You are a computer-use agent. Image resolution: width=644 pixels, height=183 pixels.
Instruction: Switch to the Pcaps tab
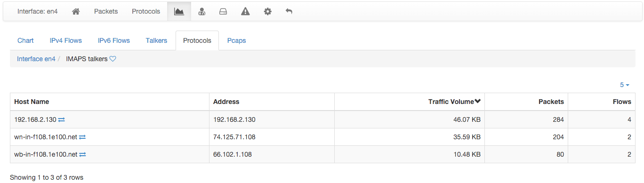(237, 40)
